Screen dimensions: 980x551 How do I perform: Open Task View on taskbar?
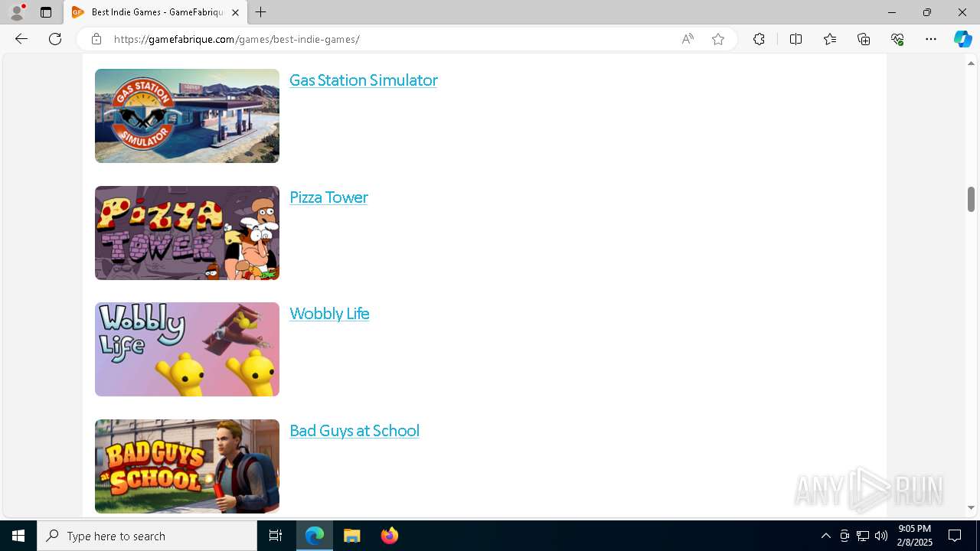coord(276,536)
